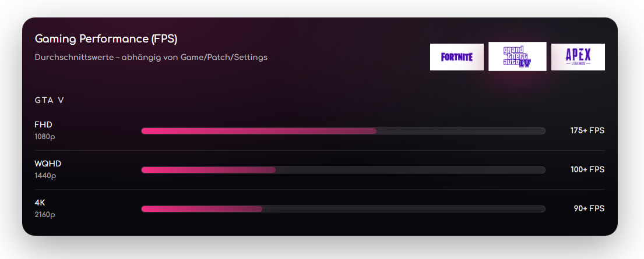
Task: Select the Fortnite game logo
Action: pyautogui.click(x=457, y=57)
